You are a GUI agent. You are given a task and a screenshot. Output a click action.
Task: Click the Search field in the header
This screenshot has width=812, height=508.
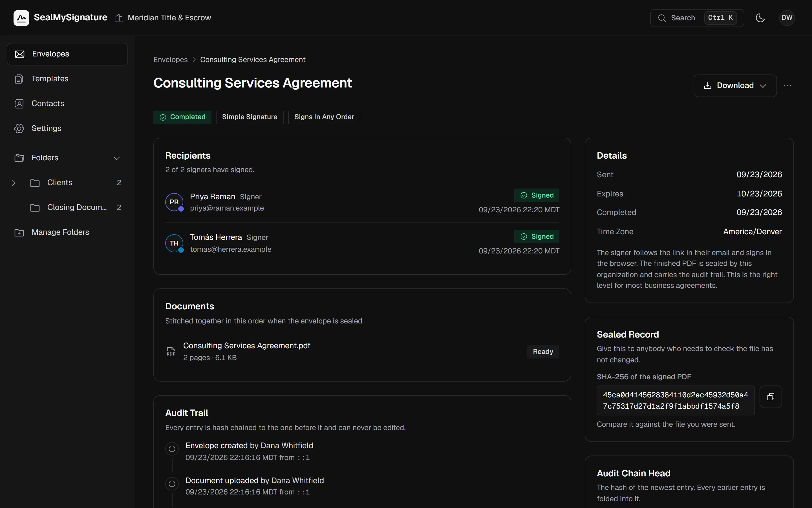coord(697,18)
